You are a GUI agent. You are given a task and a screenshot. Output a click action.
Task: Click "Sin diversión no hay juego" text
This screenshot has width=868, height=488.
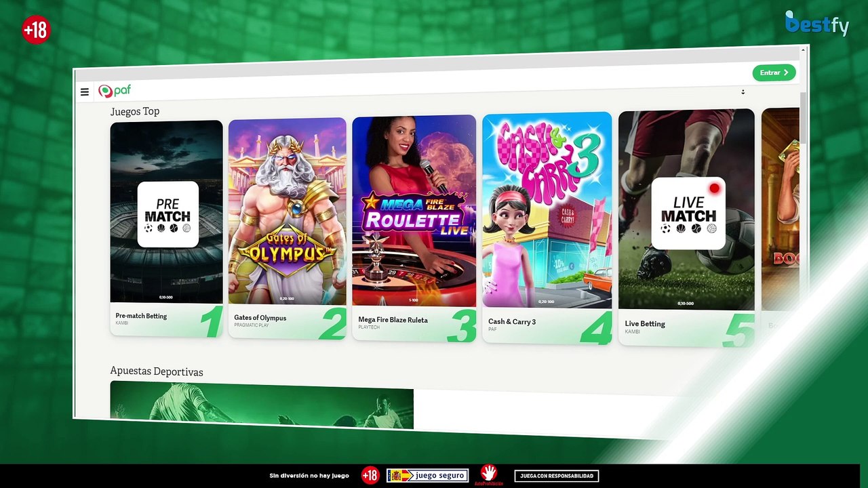click(x=309, y=476)
